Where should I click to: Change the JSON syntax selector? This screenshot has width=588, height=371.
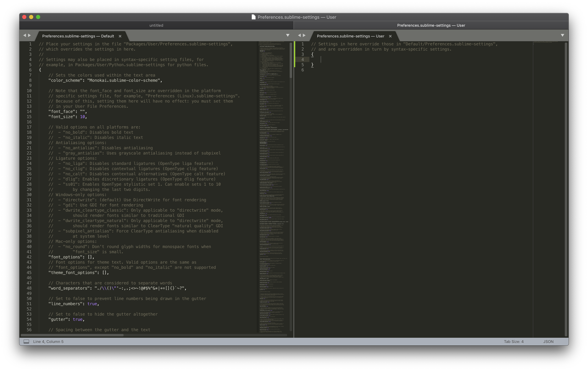(x=548, y=341)
